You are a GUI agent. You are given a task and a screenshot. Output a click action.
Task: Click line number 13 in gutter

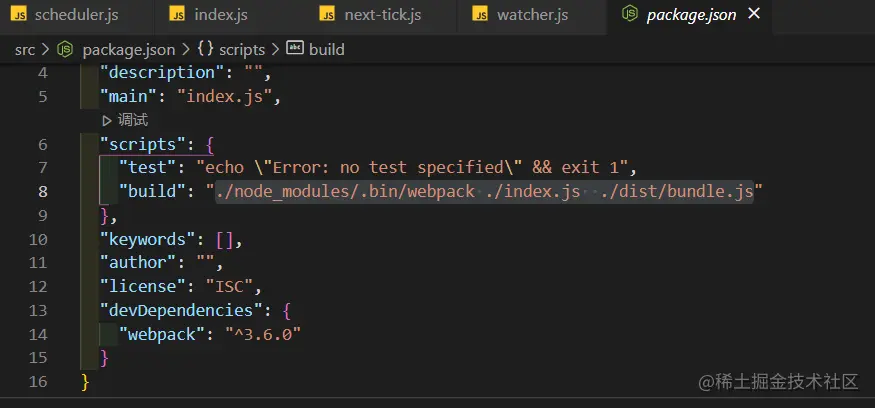coord(37,310)
